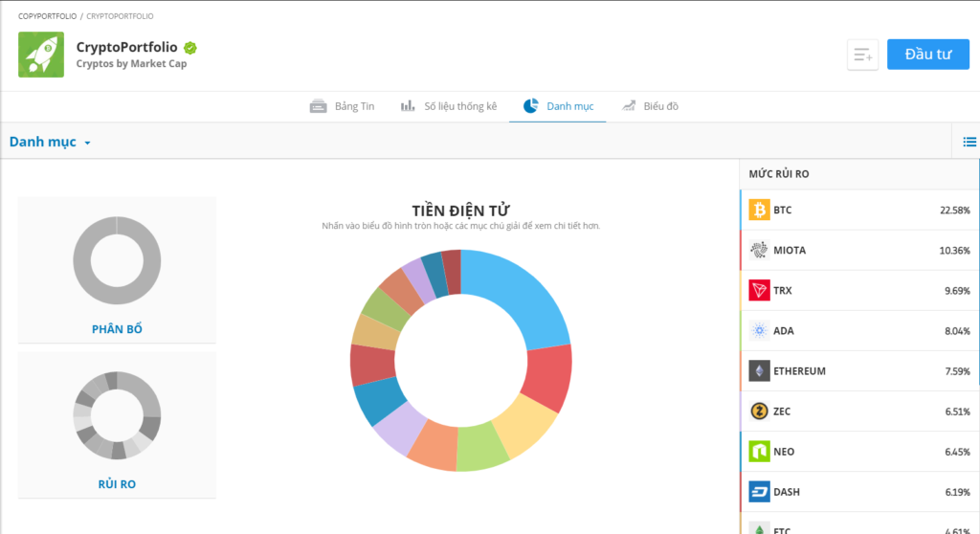980x534 pixels.
Task: Click ETHEREUM label in list
Action: [x=799, y=370]
